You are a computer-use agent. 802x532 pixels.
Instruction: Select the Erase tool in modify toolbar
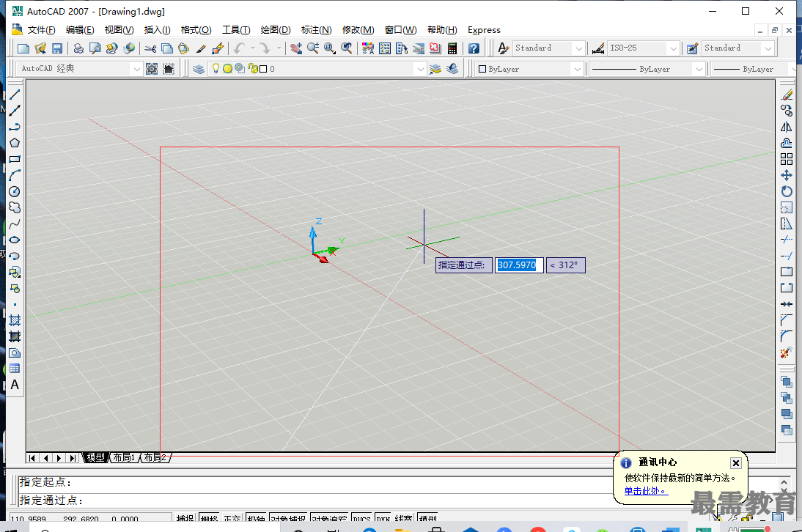pos(787,95)
